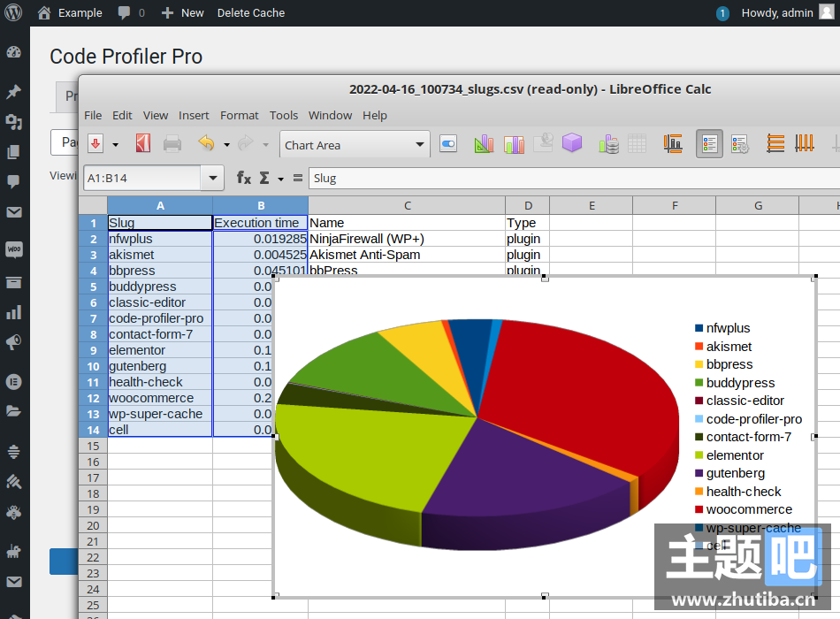Expand the Save button dropdown arrow
Image resolution: width=840 pixels, height=619 pixels.
coord(115,145)
